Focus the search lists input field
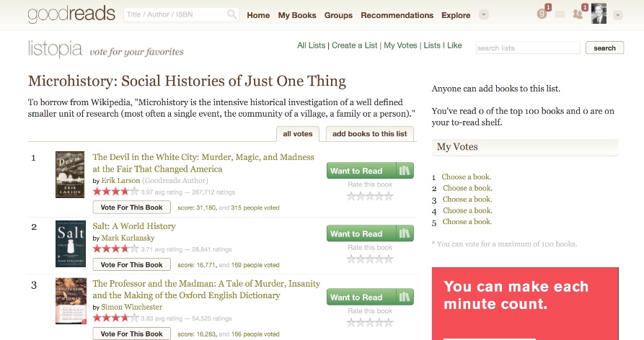 click(x=528, y=48)
